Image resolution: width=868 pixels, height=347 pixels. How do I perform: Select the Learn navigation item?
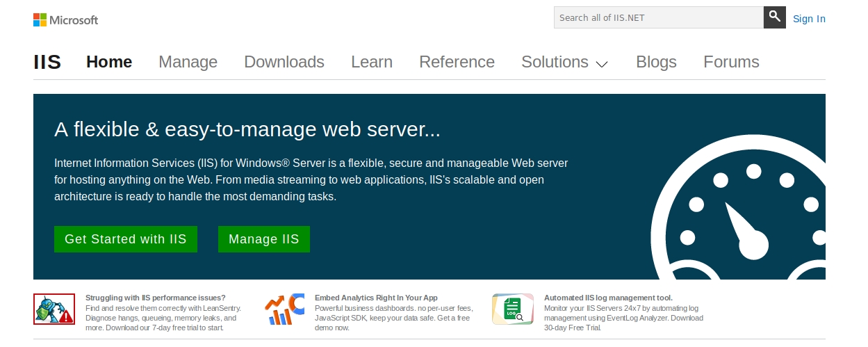(x=372, y=62)
